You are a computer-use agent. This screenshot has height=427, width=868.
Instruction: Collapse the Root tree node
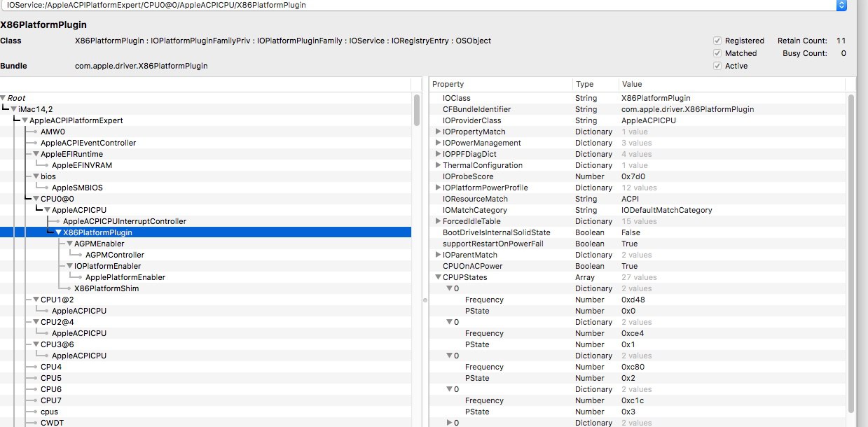pyautogui.click(x=4, y=98)
